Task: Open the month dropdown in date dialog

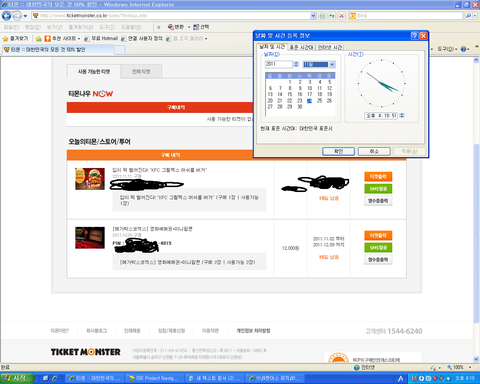Action: [x=332, y=64]
